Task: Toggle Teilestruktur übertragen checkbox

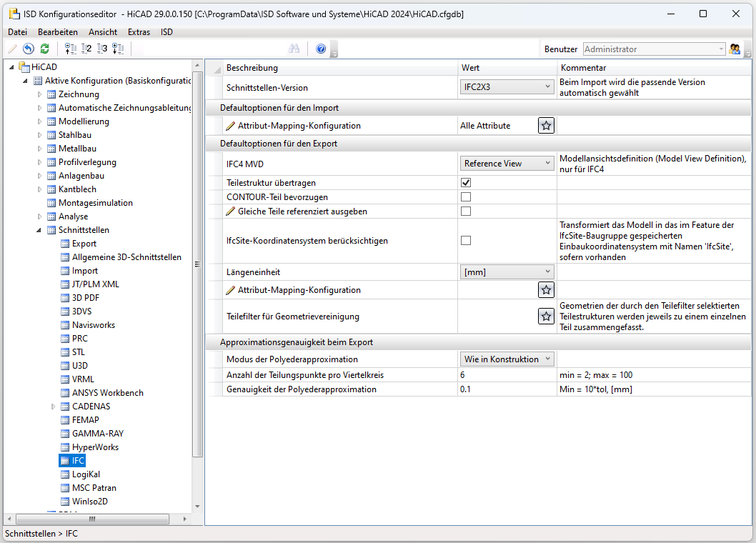Action: [x=466, y=183]
